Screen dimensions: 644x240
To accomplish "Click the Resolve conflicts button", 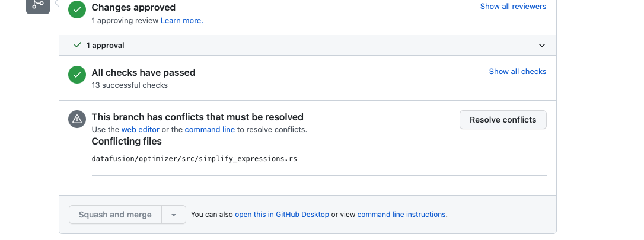I will (x=503, y=120).
